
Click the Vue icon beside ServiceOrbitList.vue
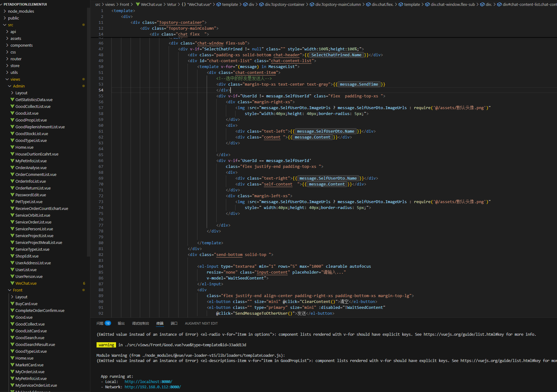[x=12, y=215]
